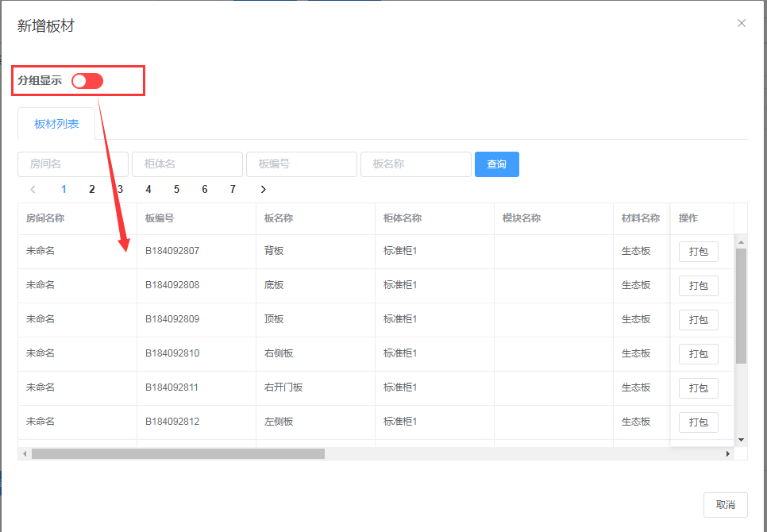Click into the 板编号 filter input

[302, 164]
